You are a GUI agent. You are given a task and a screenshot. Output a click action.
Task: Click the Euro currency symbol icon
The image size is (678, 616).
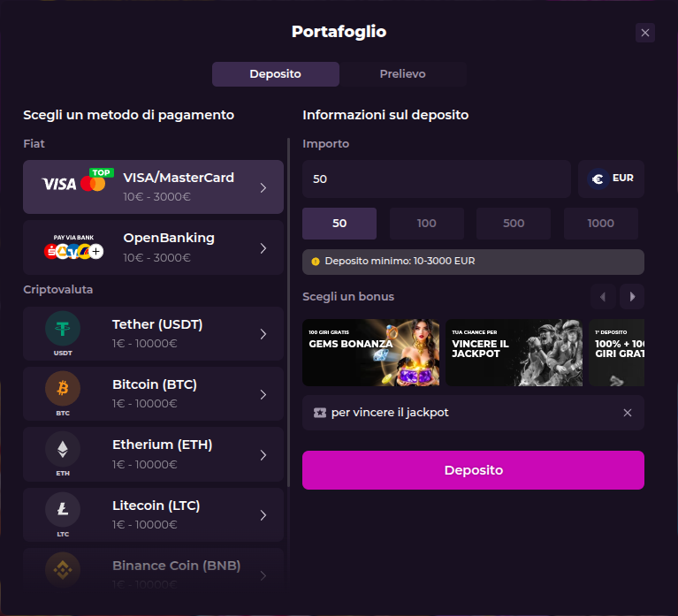click(x=598, y=179)
